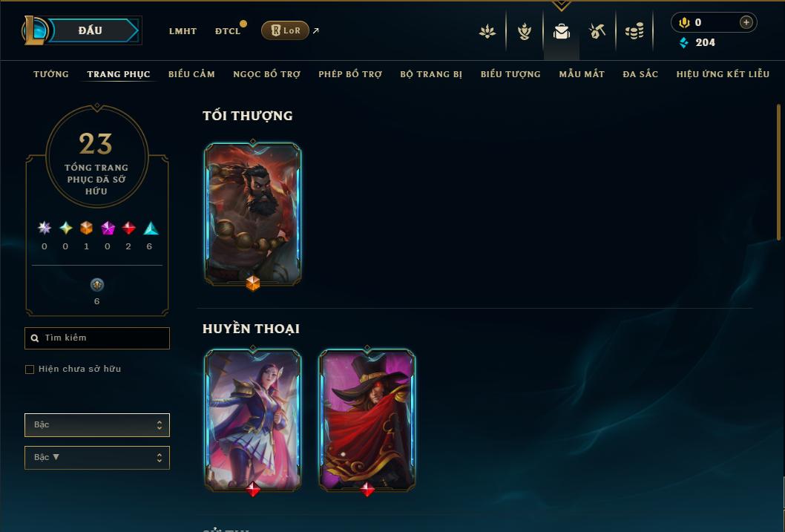The image size is (785, 532).
Task: Open the 'Bậc ▼' sorting dropdown
Action: [x=97, y=457]
